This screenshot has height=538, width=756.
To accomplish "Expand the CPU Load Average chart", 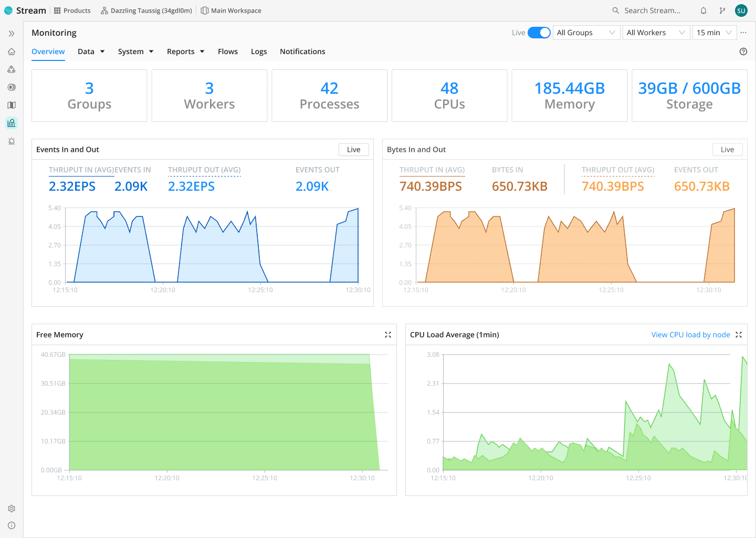I will tap(739, 335).
